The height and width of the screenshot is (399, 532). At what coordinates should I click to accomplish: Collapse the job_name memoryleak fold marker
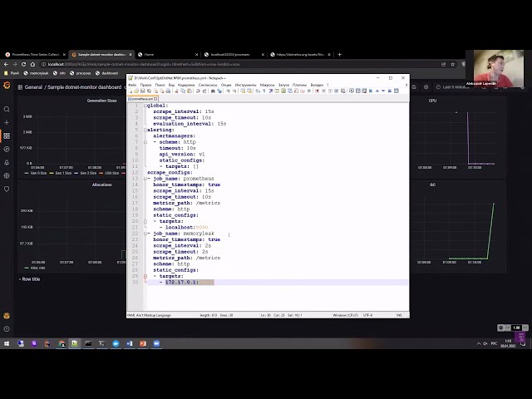pos(145,234)
